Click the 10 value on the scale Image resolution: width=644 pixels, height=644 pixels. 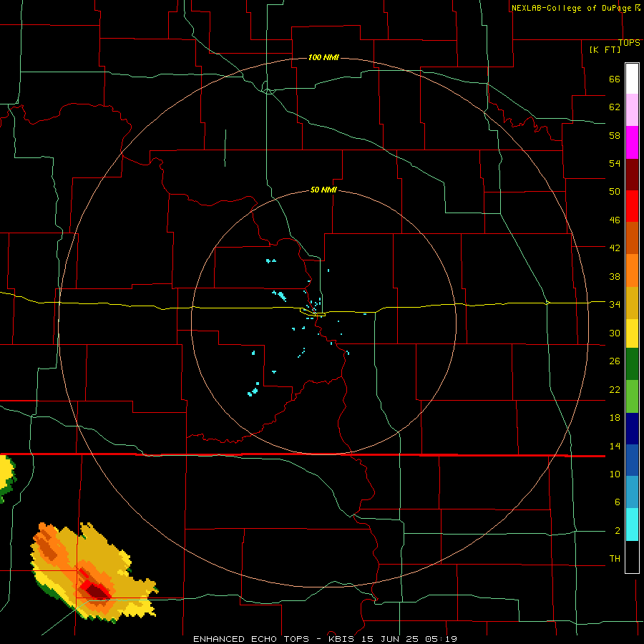615,474
